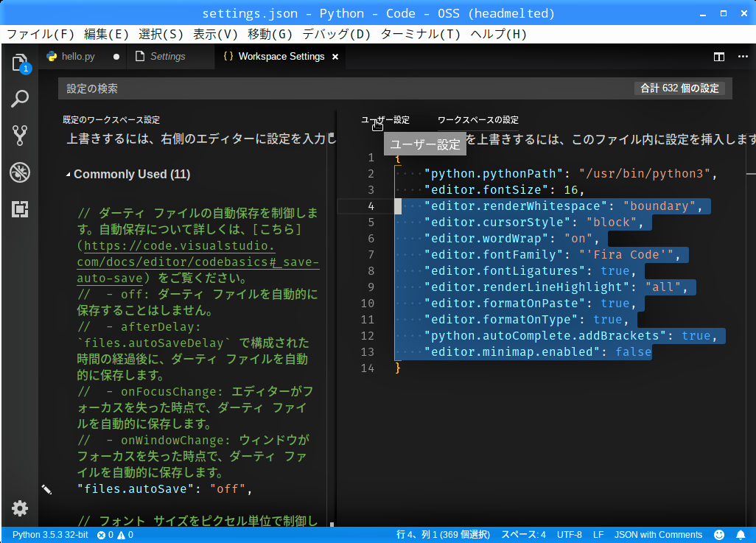This screenshot has height=543, width=756.
Task: Open the ヘルプ(H) menu
Action: click(499, 34)
